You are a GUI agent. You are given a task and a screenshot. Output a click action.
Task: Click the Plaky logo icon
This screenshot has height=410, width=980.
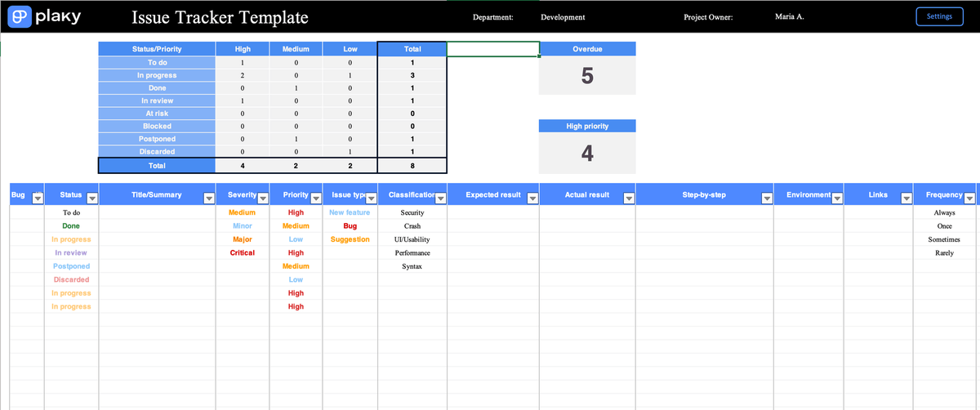point(19,16)
